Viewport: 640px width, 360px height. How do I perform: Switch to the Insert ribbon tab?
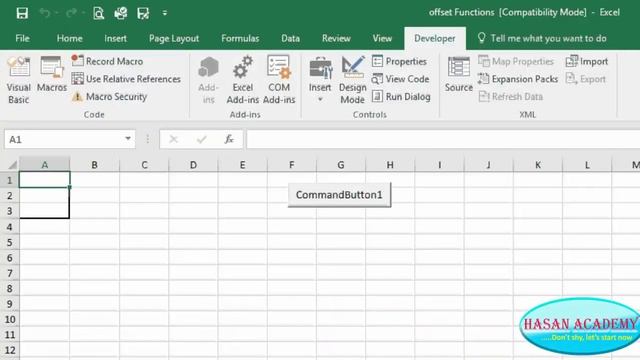(x=115, y=38)
